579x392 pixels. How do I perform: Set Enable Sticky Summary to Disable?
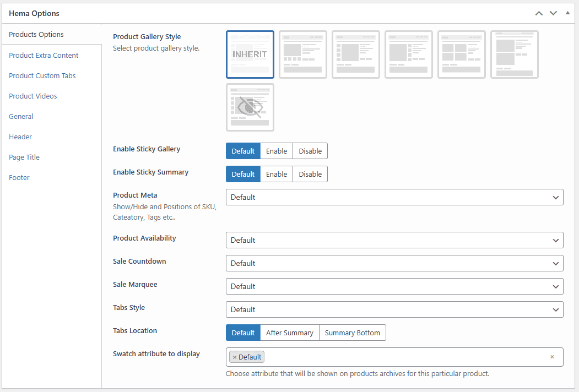coord(310,174)
